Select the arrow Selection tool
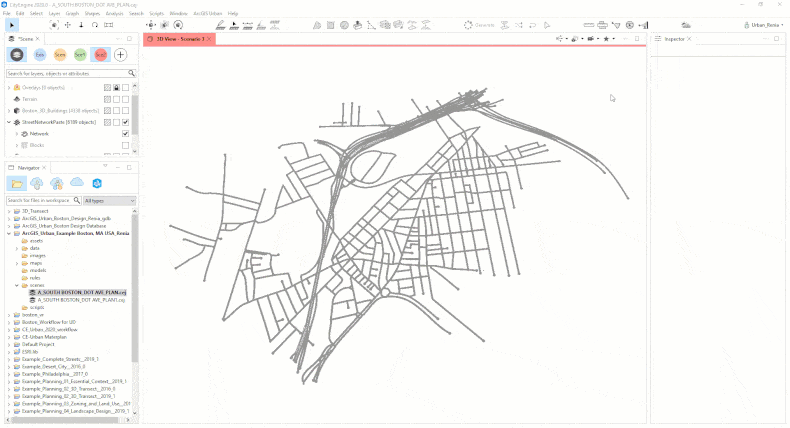 (12, 25)
